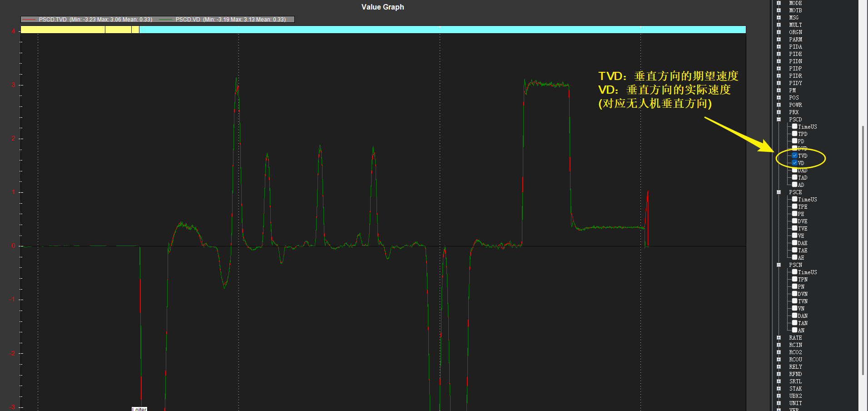
Task: Enable the TPE field under PSCE
Action: (x=794, y=206)
